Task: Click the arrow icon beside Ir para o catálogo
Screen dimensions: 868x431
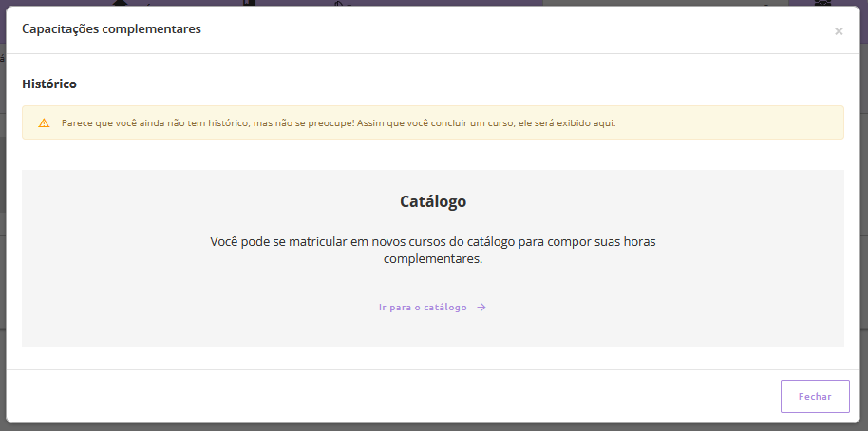Action: point(481,308)
